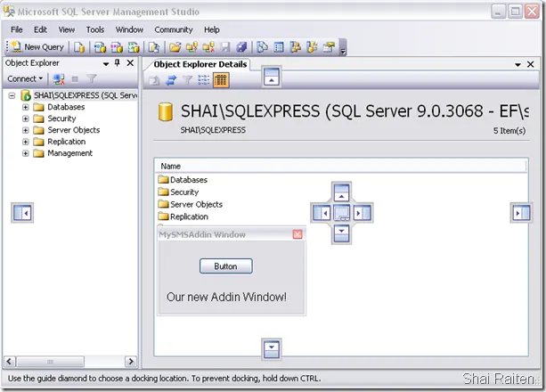This screenshot has height=392, width=546.
Task: Click the Save All icon
Action: click(241, 47)
